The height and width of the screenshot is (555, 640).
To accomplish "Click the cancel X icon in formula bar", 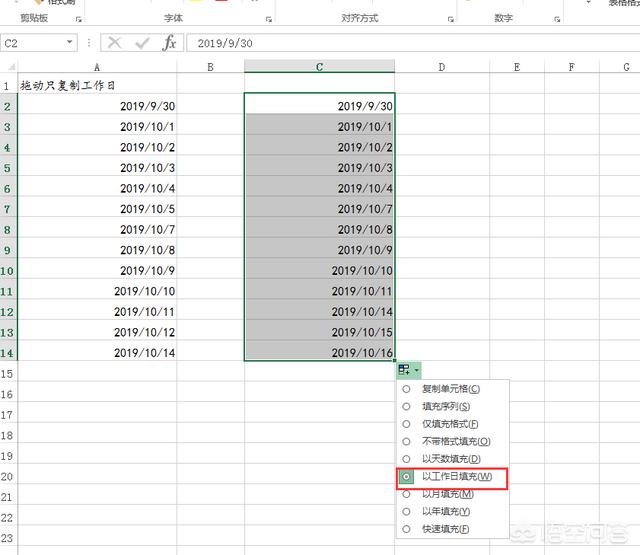I will pyautogui.click(x=115, y=43).
